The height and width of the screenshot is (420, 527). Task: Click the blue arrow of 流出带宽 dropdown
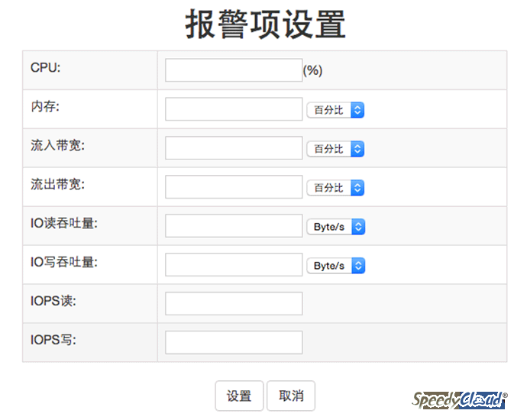click(357, 188)
